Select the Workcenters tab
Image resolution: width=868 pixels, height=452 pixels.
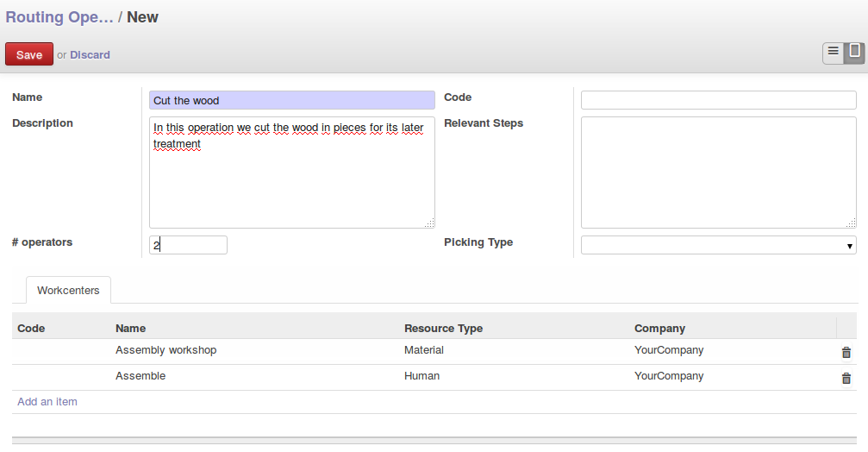tap(68, 291)
